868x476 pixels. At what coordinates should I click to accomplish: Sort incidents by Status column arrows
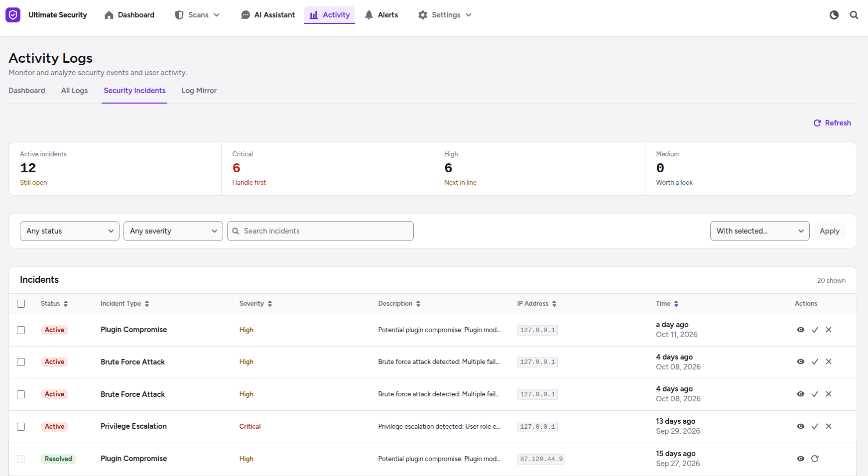click(66, 304)
